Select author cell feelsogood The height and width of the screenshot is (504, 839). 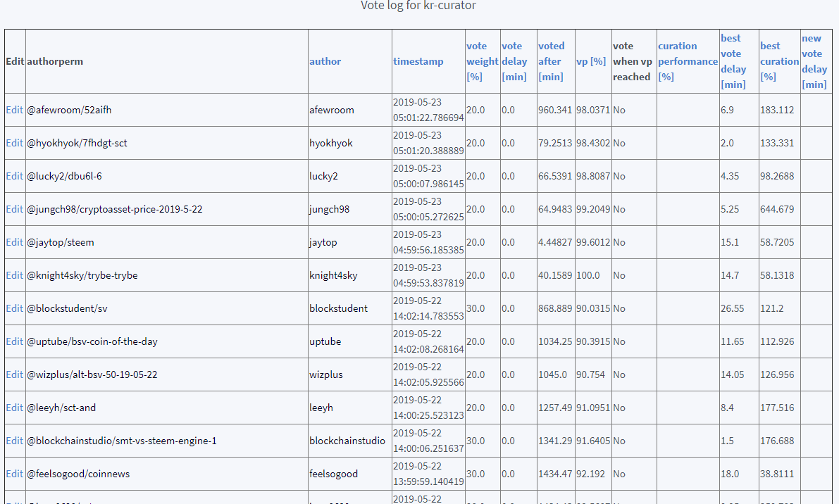click(x=333, y=474)
